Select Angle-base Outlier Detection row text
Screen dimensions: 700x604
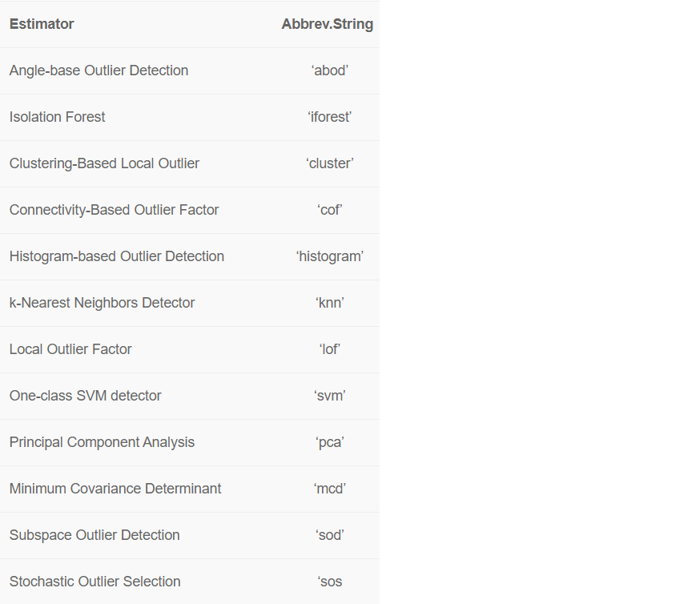click(99, 70)
